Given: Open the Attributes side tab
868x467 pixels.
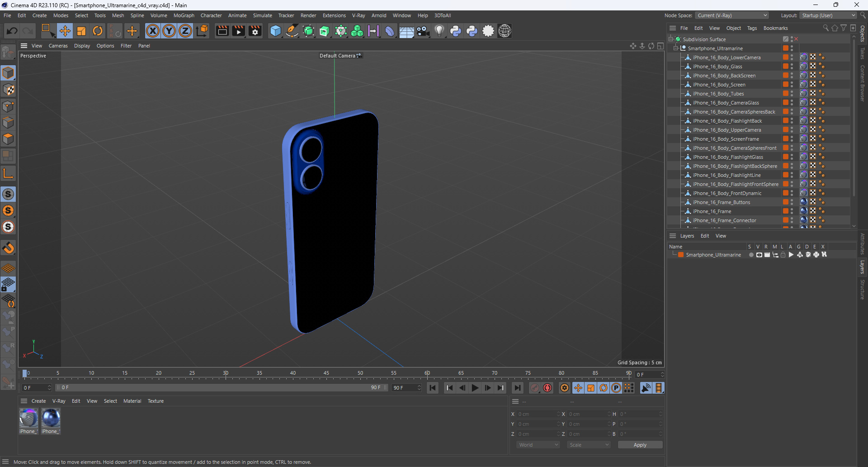Looking at the screenshot, I should (x=863, y=244).
